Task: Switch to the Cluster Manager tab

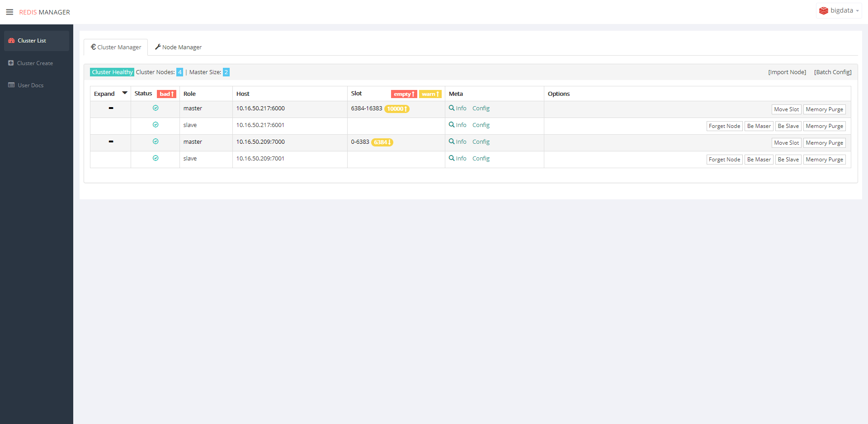Action: point(116,47)
